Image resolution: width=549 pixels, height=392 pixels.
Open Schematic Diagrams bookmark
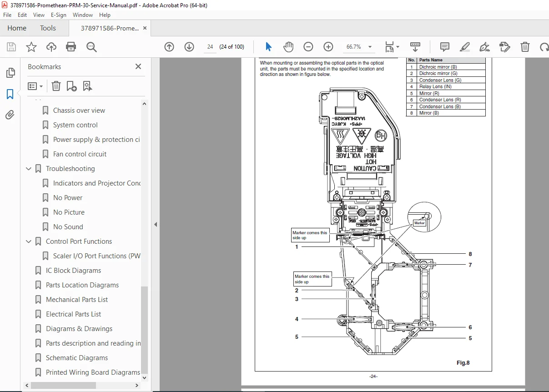77,358
